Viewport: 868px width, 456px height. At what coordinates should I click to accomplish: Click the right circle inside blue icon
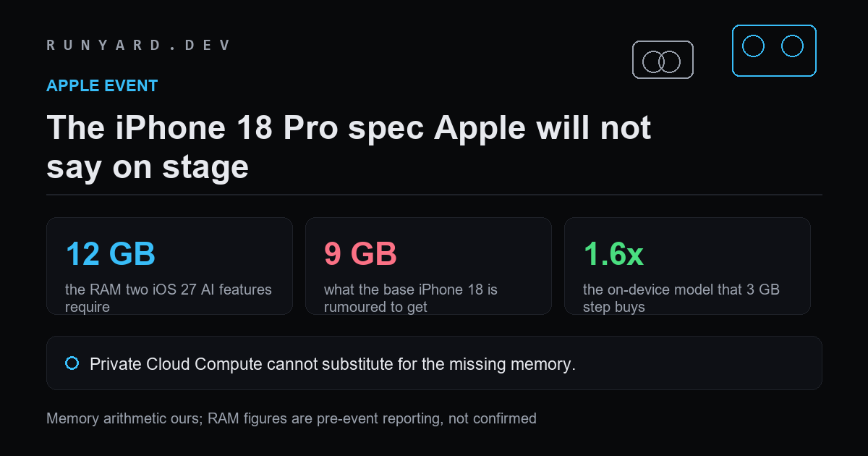point(793,46)
